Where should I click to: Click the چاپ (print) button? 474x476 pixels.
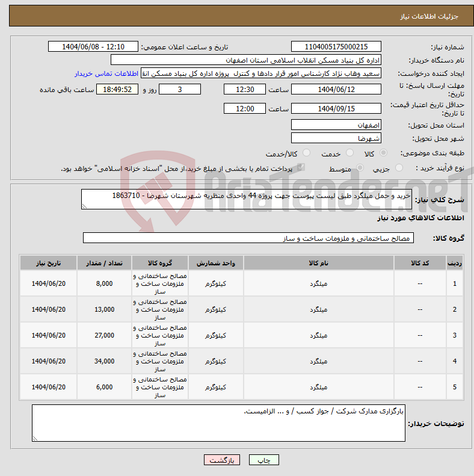[263, 460]
